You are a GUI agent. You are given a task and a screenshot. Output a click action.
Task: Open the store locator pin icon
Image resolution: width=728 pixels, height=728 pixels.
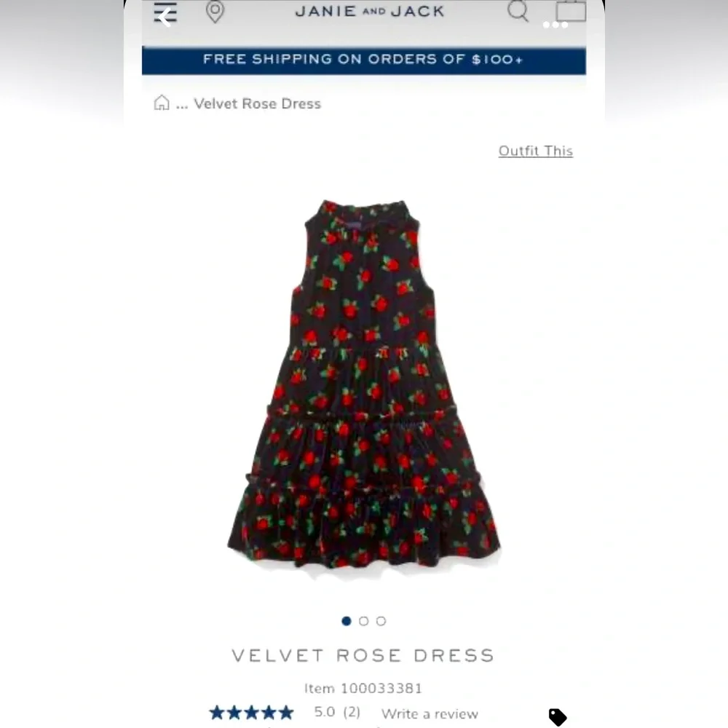coord(215,12)
